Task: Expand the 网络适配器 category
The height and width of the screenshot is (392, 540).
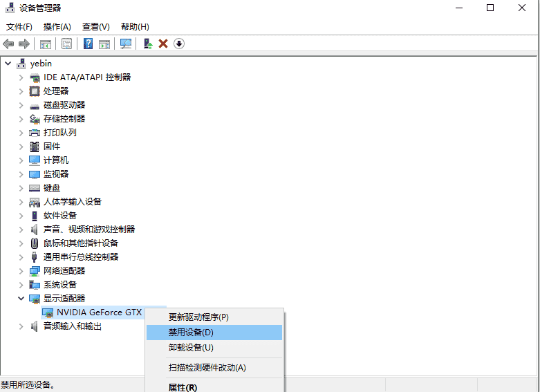Action: 21,271
